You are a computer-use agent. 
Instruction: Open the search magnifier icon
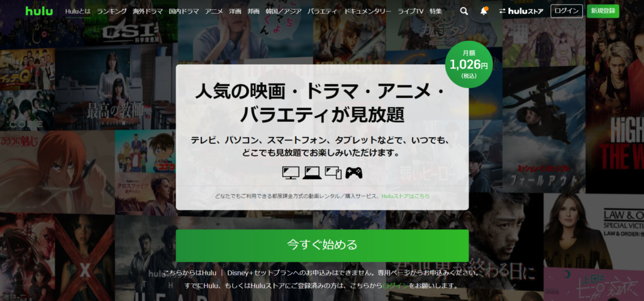click(464, 11)
